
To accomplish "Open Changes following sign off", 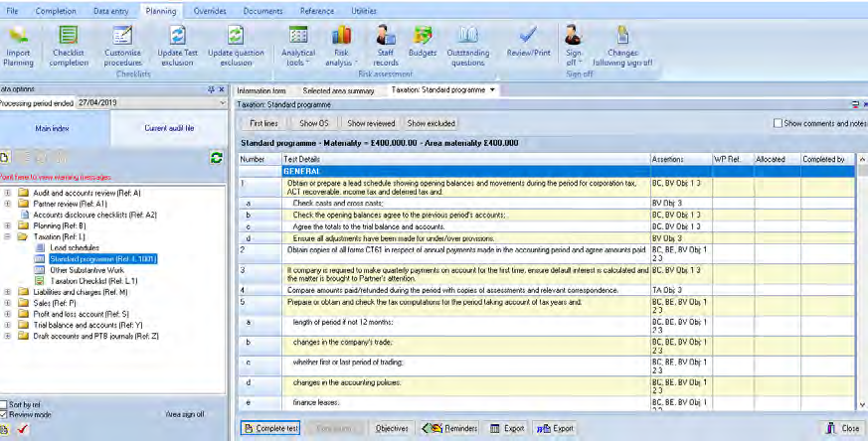I will coord(622,47).
